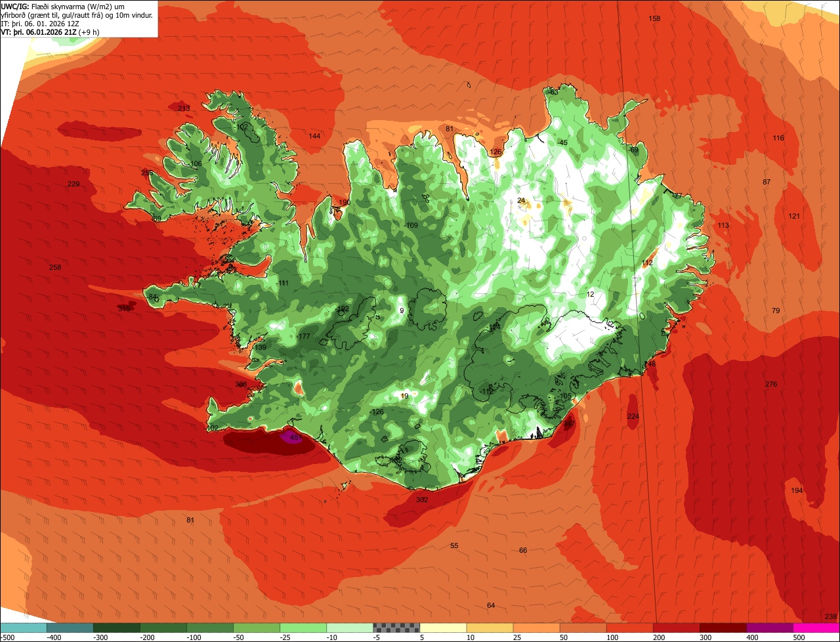Pick the 25 to 50 light orange swatch
The image size is (840, 642).
(536, 628)
